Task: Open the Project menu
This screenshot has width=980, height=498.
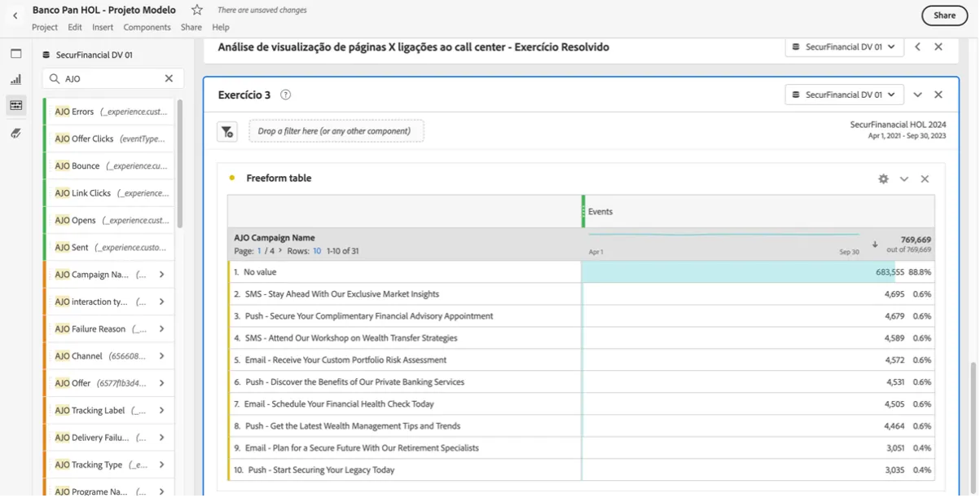Action: point(45,27)
